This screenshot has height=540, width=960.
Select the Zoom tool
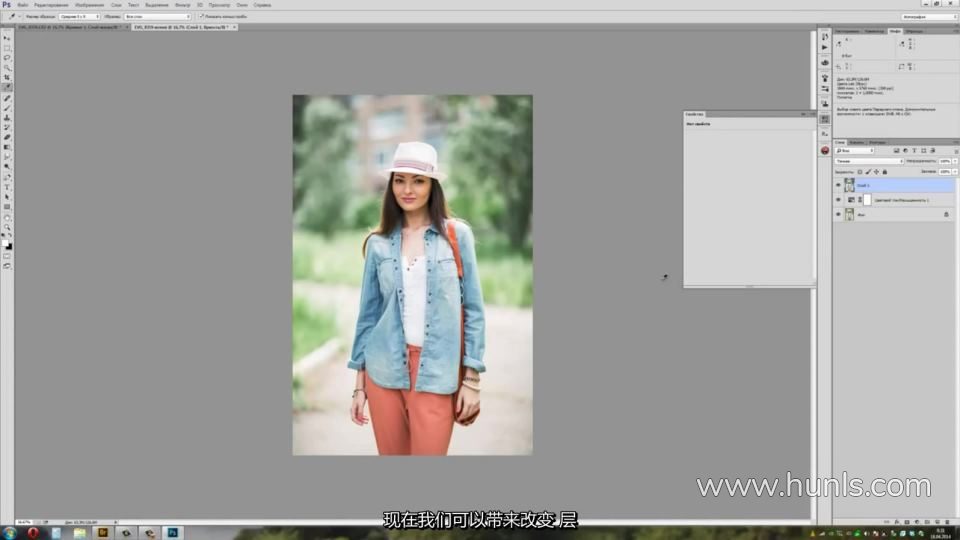point(7,227)
